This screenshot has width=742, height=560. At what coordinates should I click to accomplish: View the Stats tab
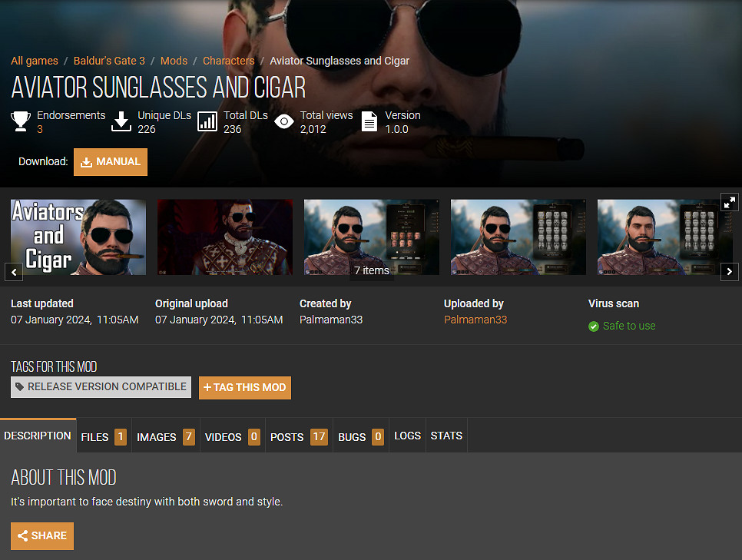446,436
